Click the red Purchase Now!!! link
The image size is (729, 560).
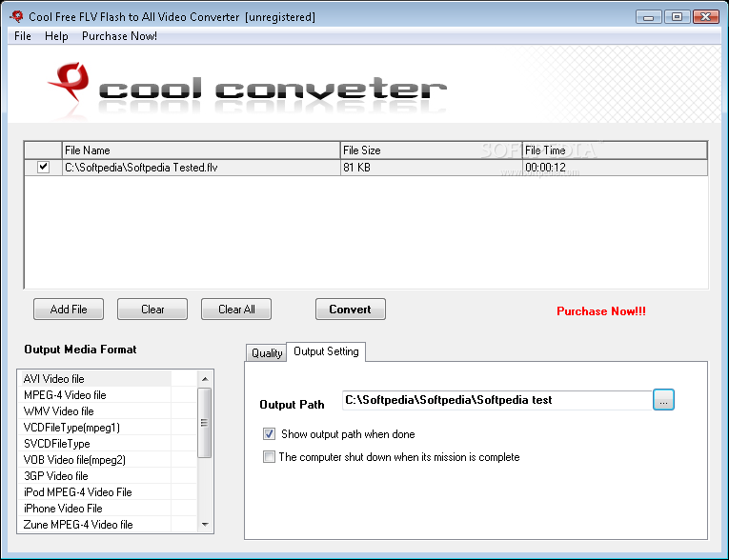click(x=601, y=310)
